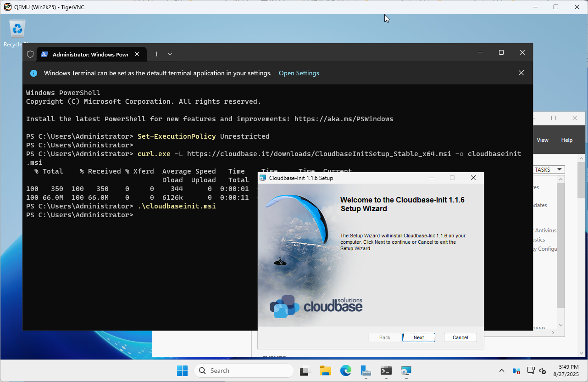Open Windows Terminal from the taskbar
This screenshot has height=382, width=588.
click(x=386, y=371)
